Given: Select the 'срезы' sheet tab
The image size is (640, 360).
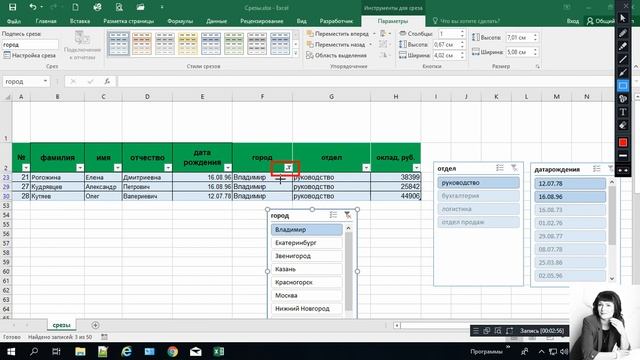Looking at the screenshot, I should [61, 325].
